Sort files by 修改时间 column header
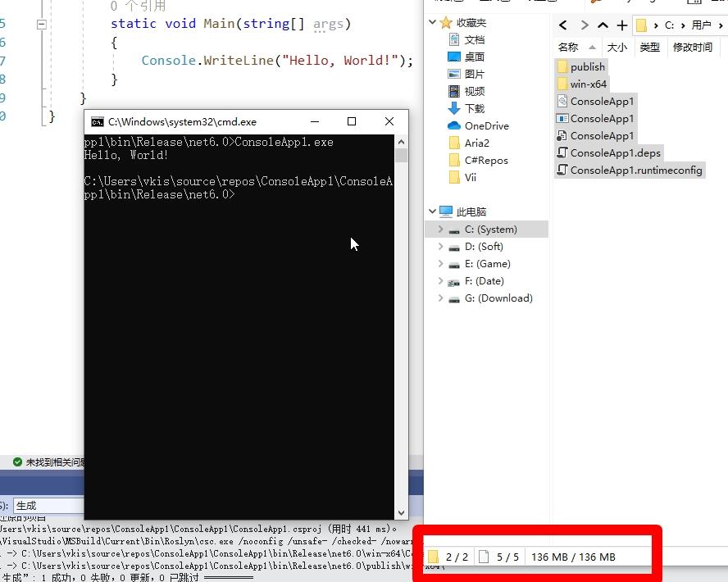The width and height of the screenshot is (728, 582). point(692,48)
